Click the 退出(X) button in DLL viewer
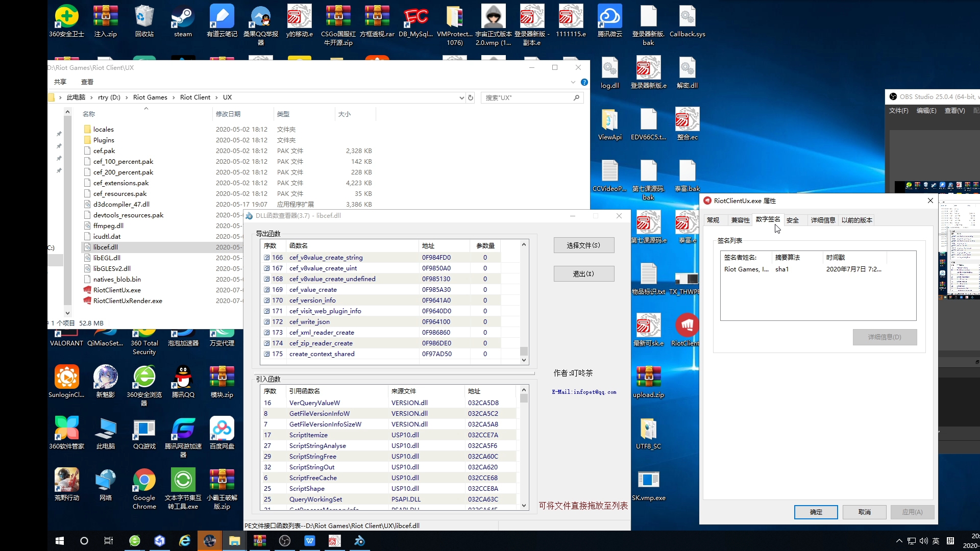This screenshot has width=980, height=551. (x=584, y=274)
